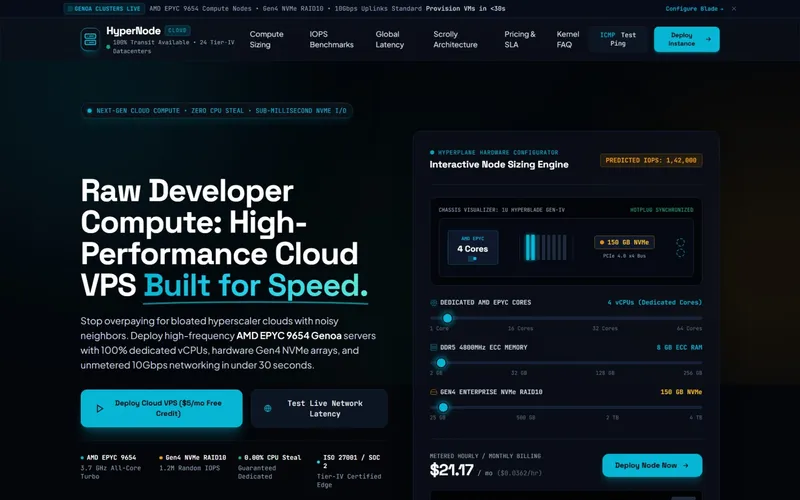Open the Compute Sizing menu item

click(266, 39)
